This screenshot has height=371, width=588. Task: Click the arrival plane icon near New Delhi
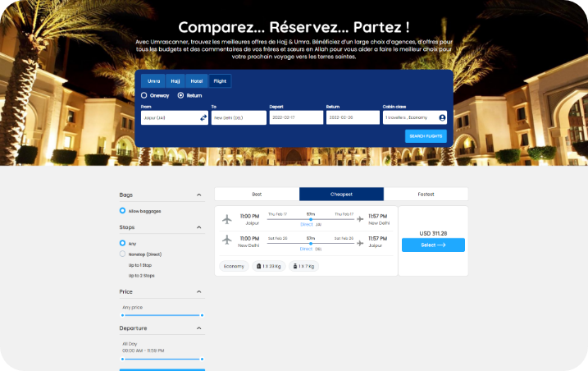click(x=360, y=219)
